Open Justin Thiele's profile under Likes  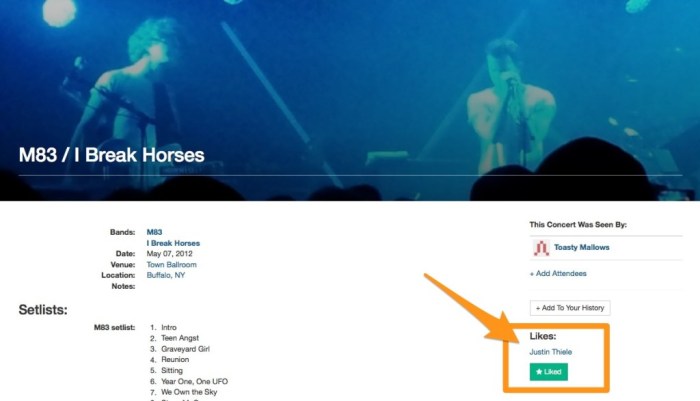pyautogui.click(x=550, y=352)
